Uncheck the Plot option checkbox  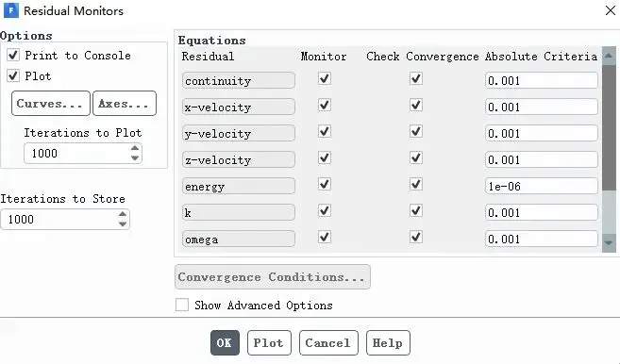13,75
